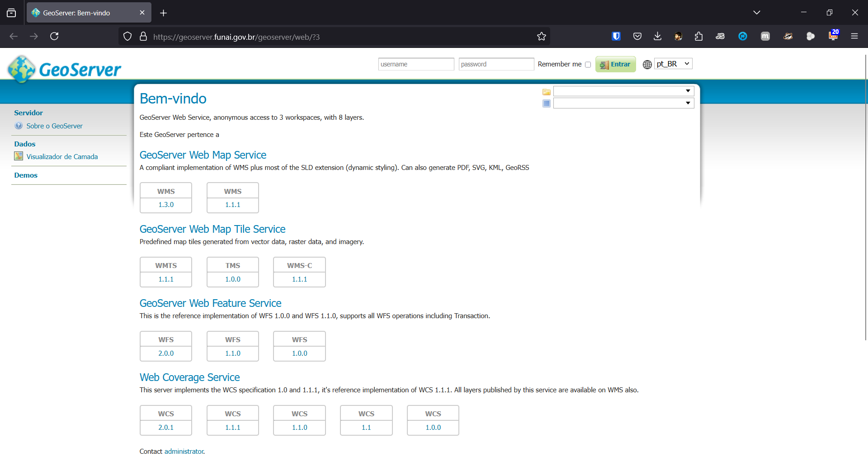
Task: Go back with the back arrow
Action: 14,36
